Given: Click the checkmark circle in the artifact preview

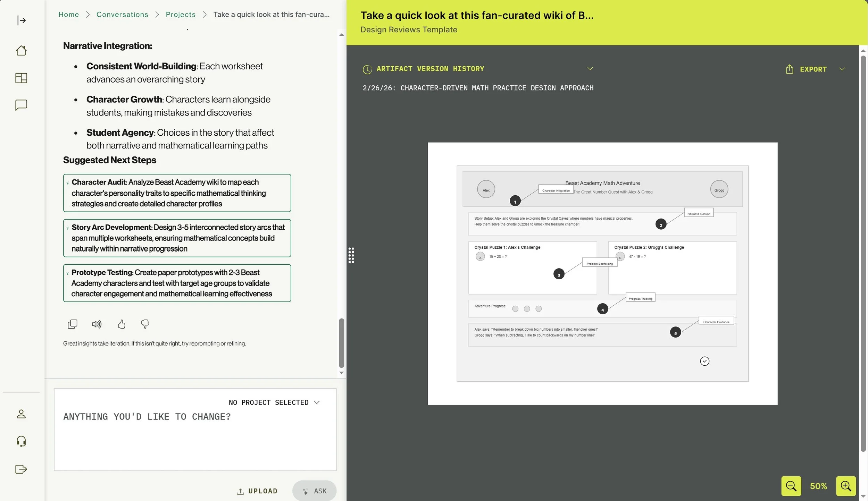Looking at the screenshot, I should tap(704, 361).
